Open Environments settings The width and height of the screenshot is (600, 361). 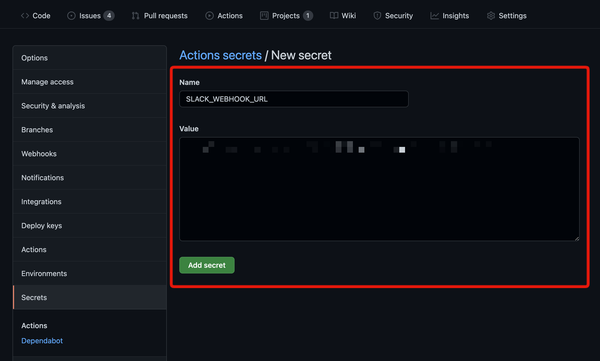(90, 273)
